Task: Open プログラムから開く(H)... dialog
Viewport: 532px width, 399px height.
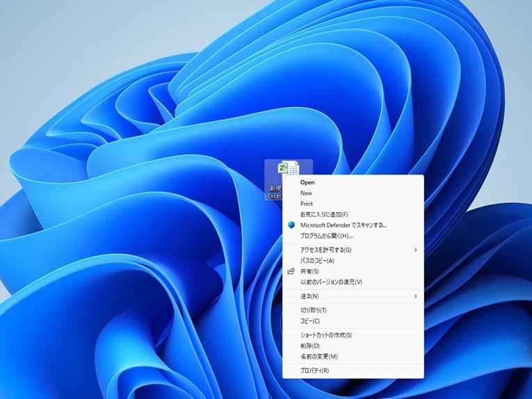Action: tap(326, 236)
